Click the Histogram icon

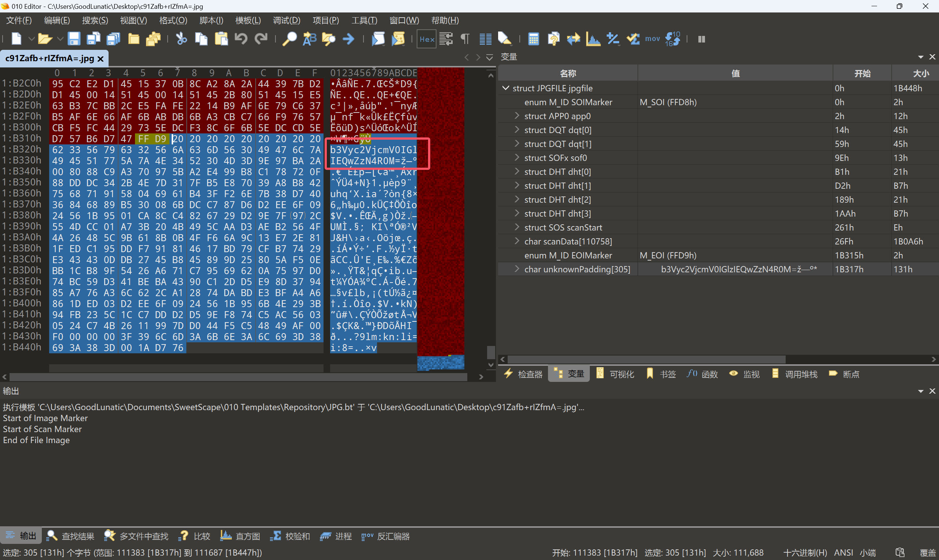[593, 39]
